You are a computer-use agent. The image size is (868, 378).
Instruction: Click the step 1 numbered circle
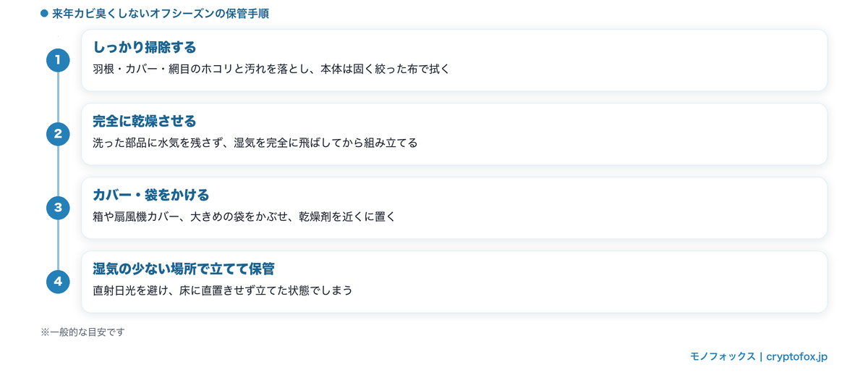click(58, 59)
